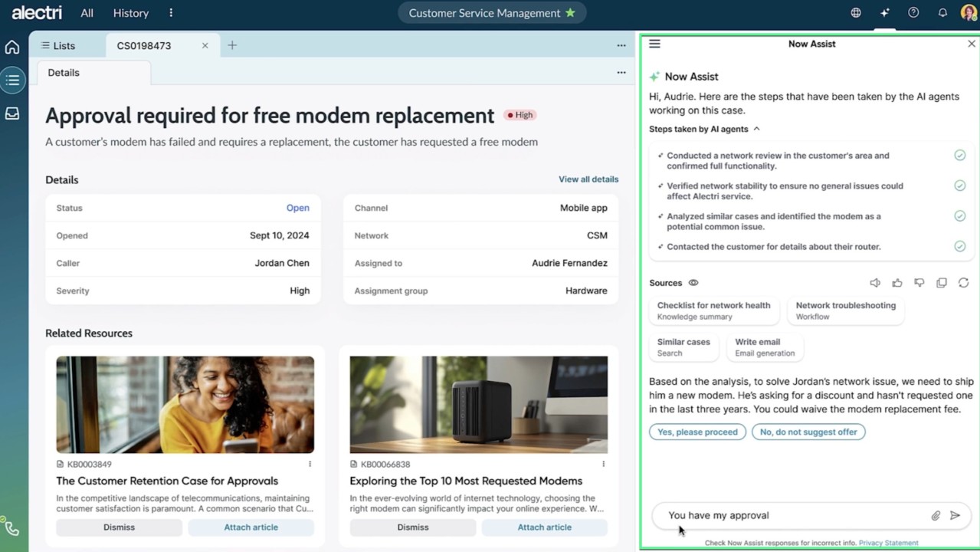Open the inbox icon in sidebar

coord(12,113)
